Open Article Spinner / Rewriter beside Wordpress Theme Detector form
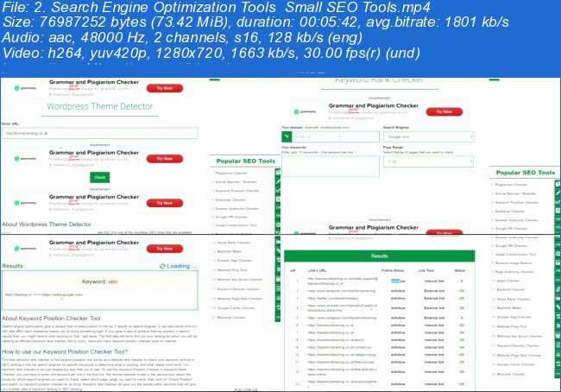The image size is (561, 392). click(x=236, y=182)
